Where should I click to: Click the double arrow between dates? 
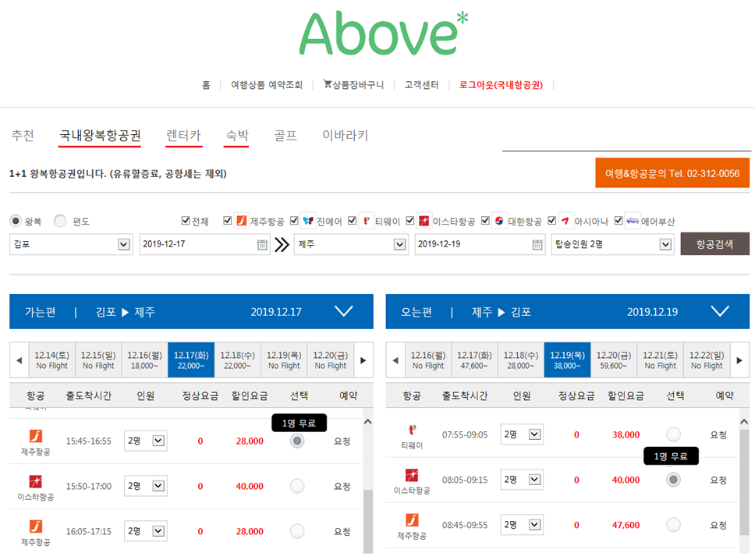[x=282, y=245]
